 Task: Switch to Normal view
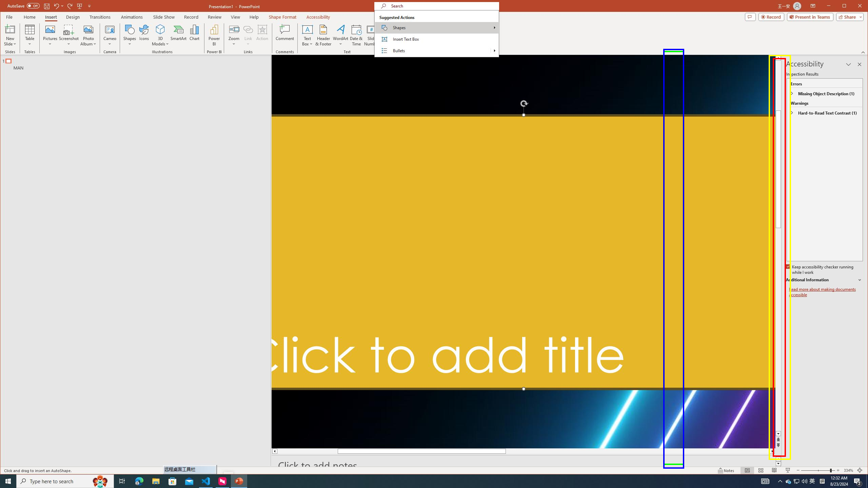747,470
